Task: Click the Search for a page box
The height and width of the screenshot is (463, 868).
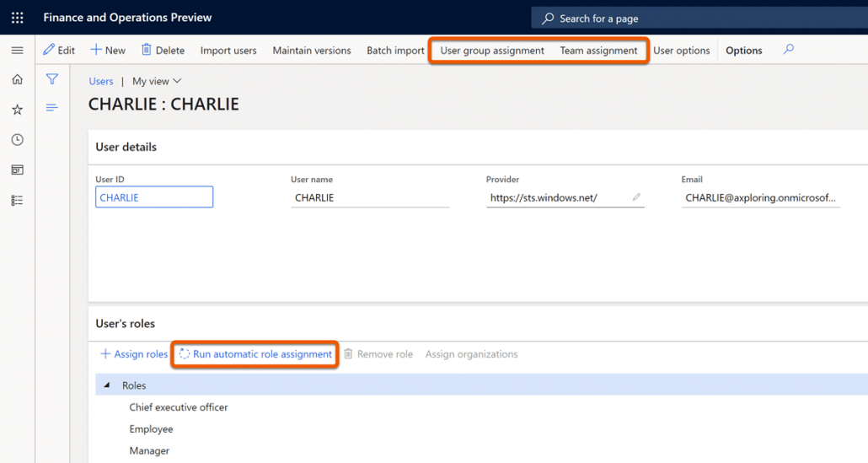Action: (x=699, y=19)
